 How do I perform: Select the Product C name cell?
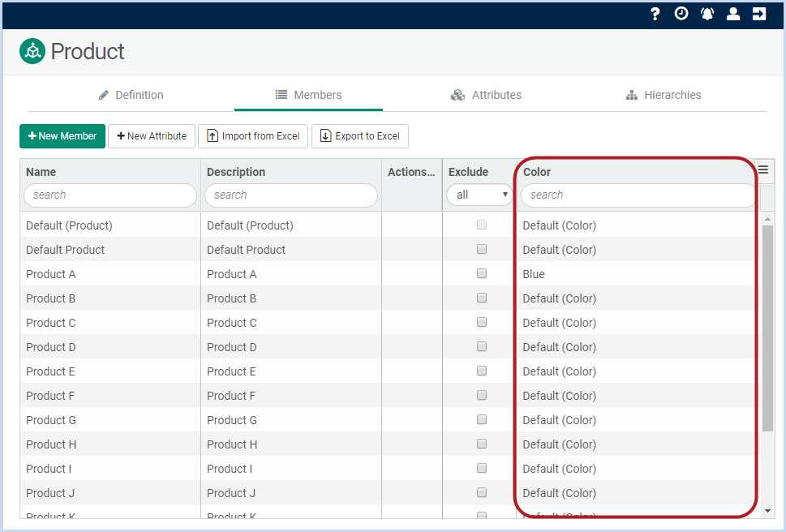110,323
